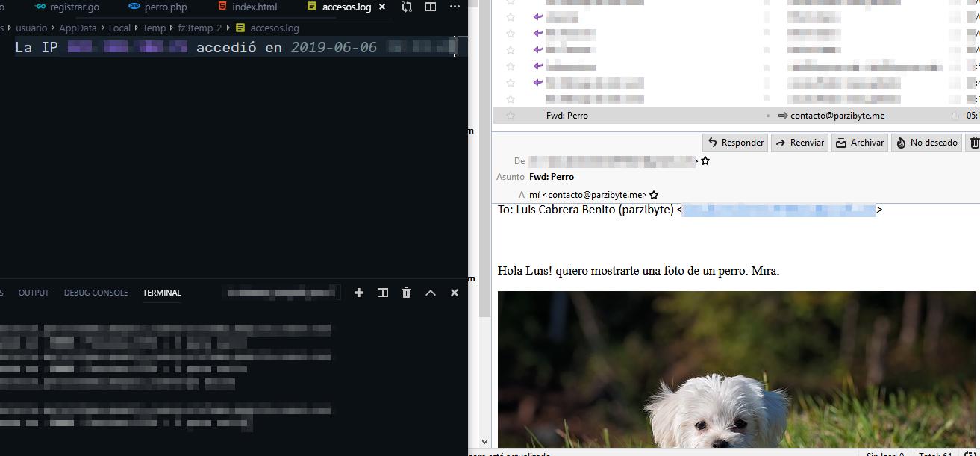Kill the terminal with trash icon

click(x=407, y=293)
